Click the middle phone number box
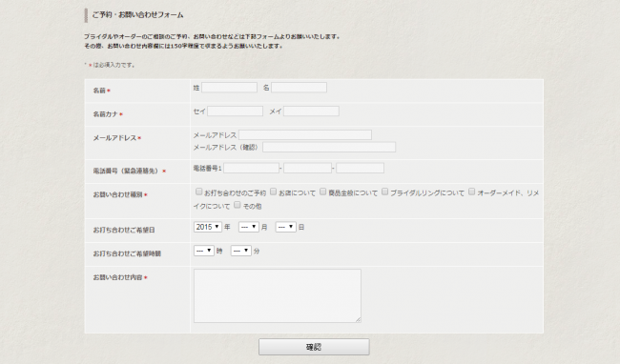Image resolution: width=620 pixels, height=364 pixels. [308, 168]
